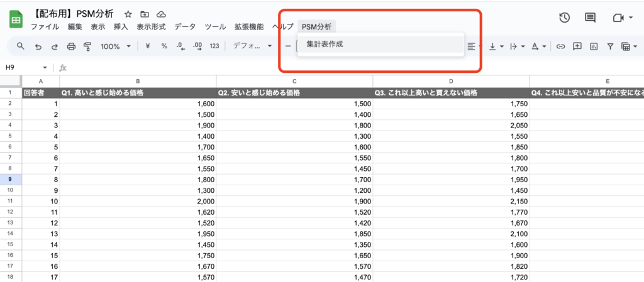Viewport: 644px width, 282px height.
Task: Click the redo arrow icon
Action: [x=55, y=46]
